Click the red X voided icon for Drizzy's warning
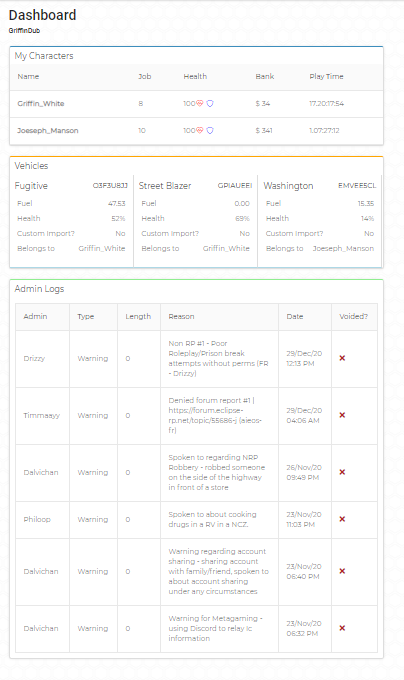 [x=342, y=358]
